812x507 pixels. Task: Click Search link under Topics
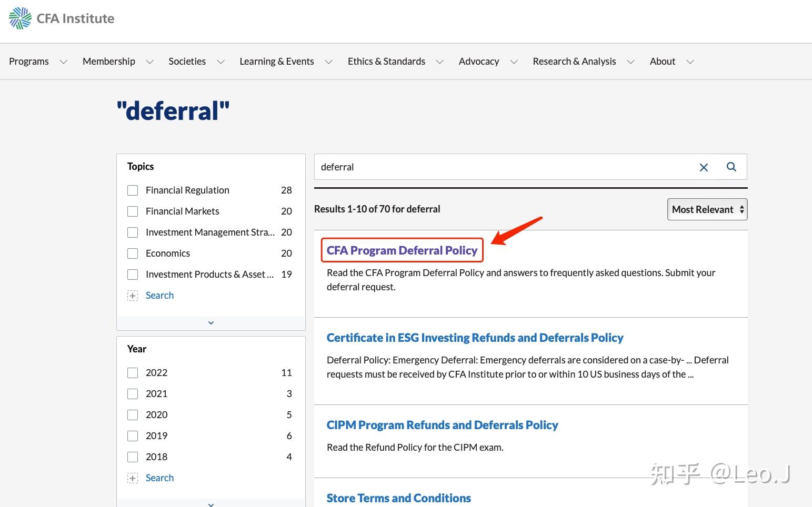point(159,296)
